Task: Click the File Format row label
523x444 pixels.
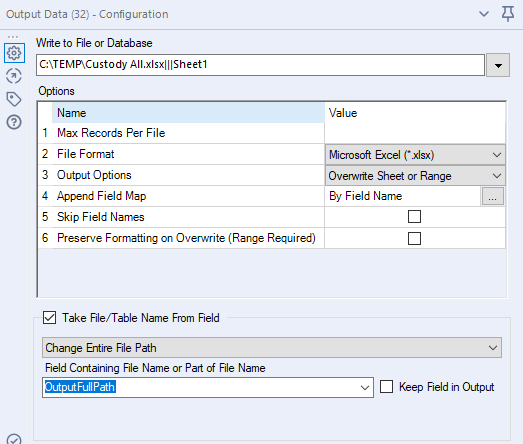Action: click(86, 154)
